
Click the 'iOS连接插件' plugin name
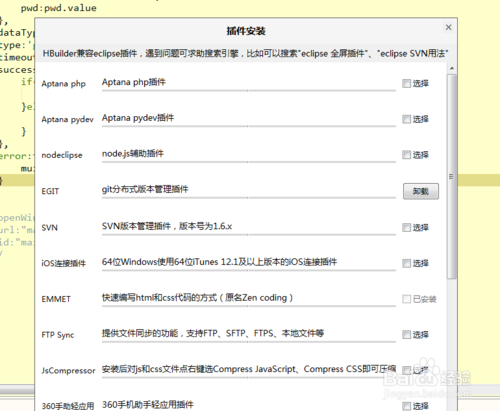tap(63, 263)
